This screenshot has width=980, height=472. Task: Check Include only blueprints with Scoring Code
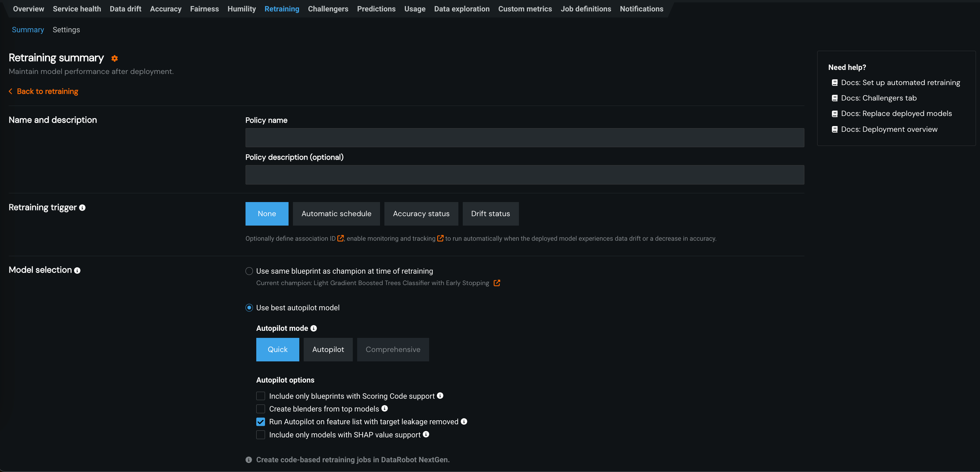point(261,396)
